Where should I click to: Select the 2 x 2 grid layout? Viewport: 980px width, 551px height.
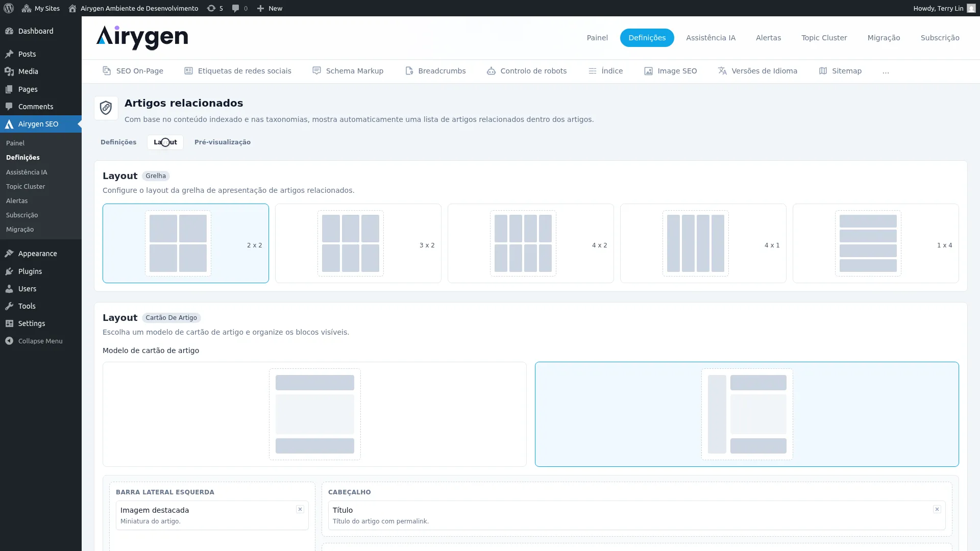pos(186,243)
